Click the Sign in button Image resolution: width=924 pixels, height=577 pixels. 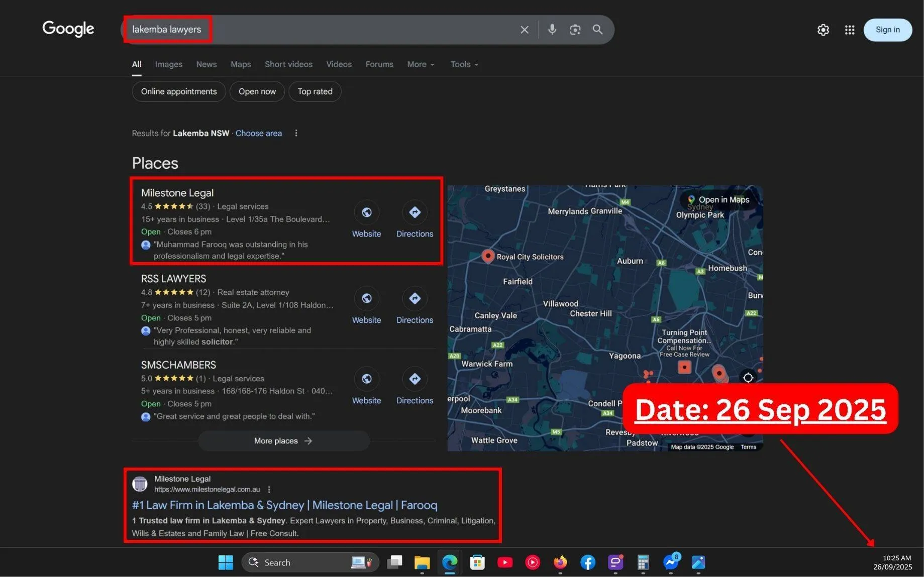887,29
